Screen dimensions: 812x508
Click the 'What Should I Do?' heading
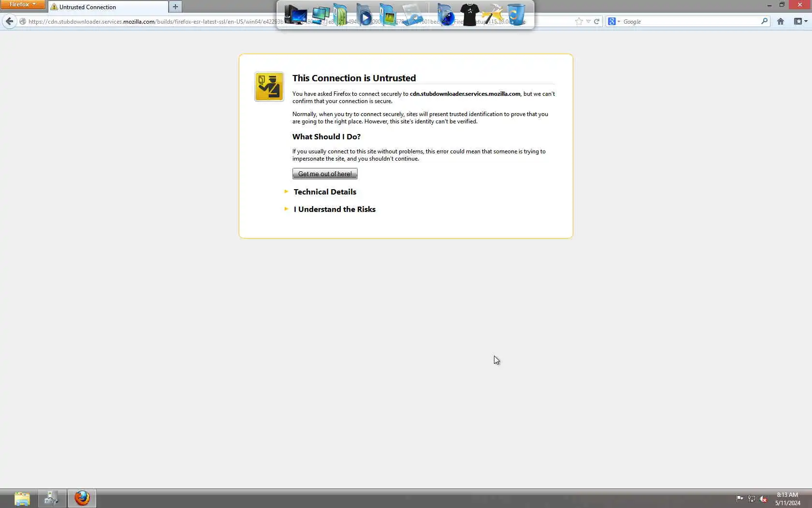[327, 137]
